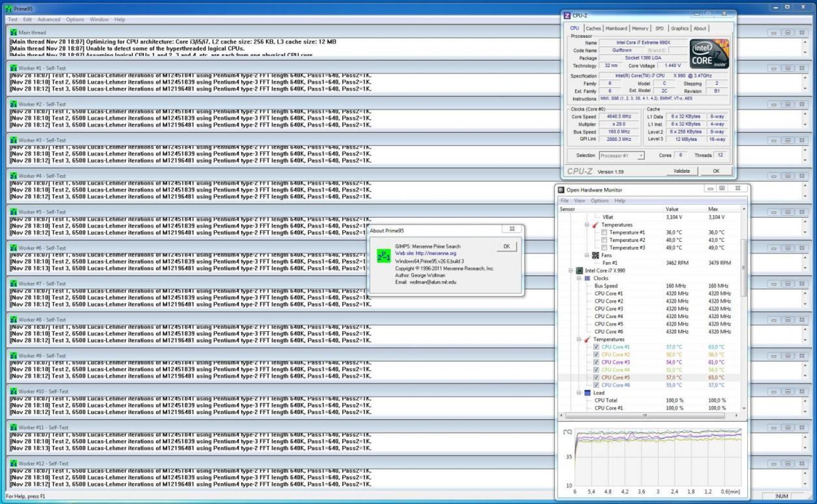The width and height of the screenshot is (817, 504).
Task: Uncheck the CPU Core #4 temperature checkbox
Action: click(x=596, y=370)
